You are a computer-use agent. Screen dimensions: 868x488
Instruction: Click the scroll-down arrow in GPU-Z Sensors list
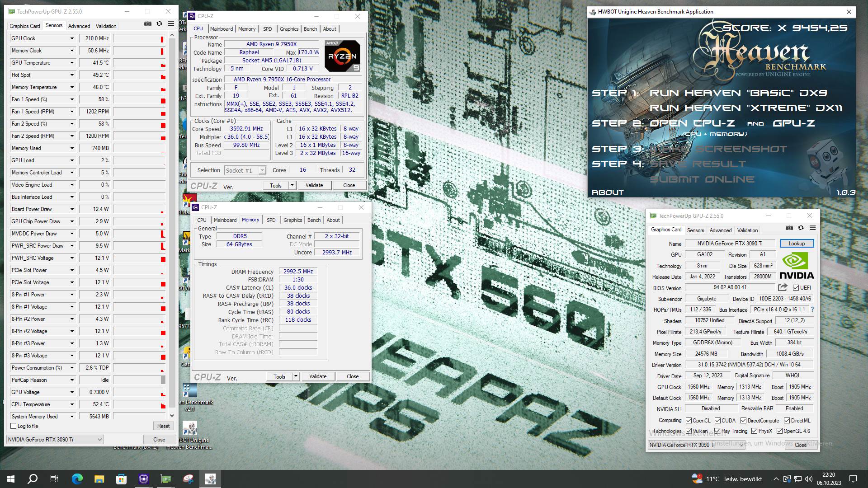coord(172,416)
